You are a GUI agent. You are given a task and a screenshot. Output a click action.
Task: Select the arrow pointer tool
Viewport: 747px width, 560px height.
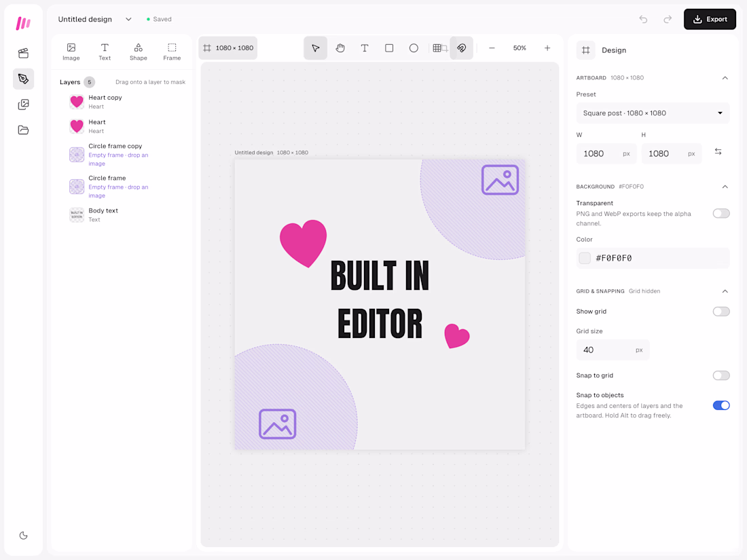315,48
